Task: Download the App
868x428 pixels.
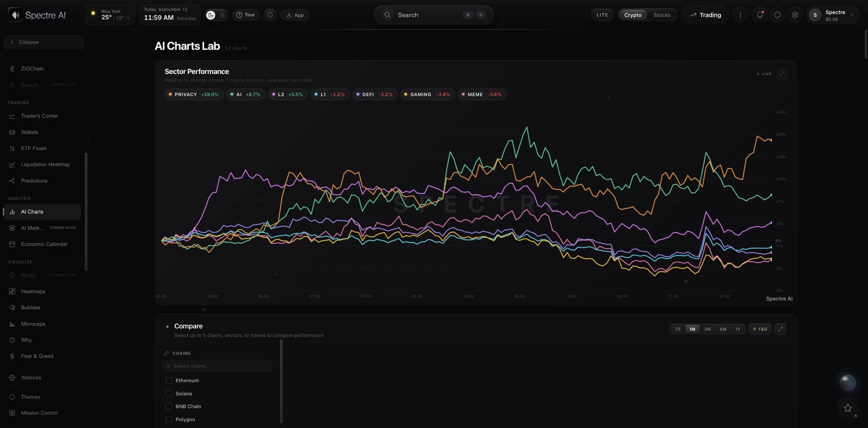Action: point(295,15)
